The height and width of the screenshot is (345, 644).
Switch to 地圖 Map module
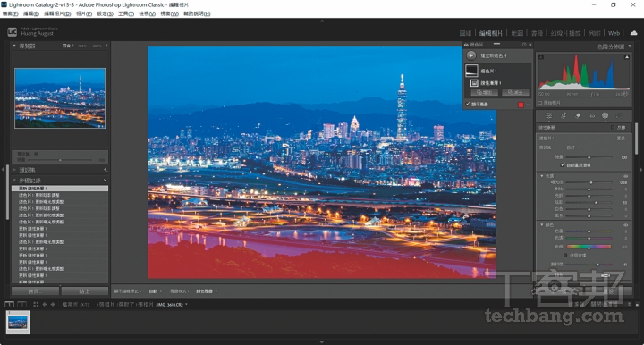[x=517, y=33]
